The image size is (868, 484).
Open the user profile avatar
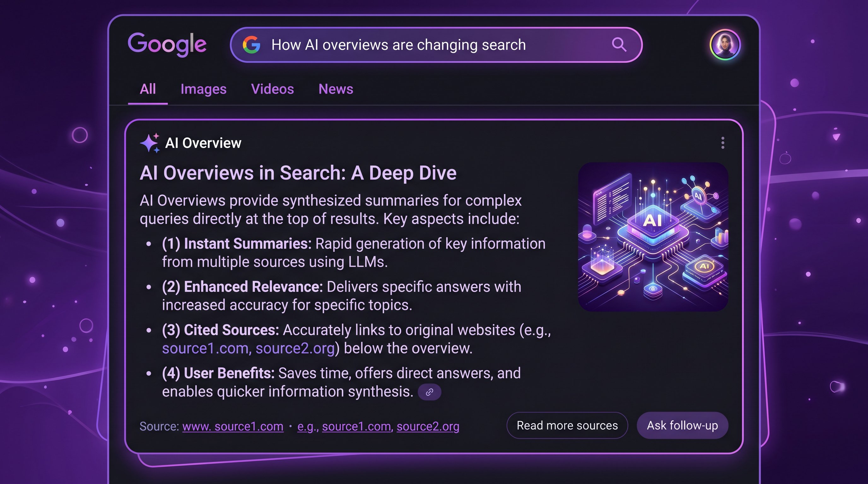(x=725, y=45)
